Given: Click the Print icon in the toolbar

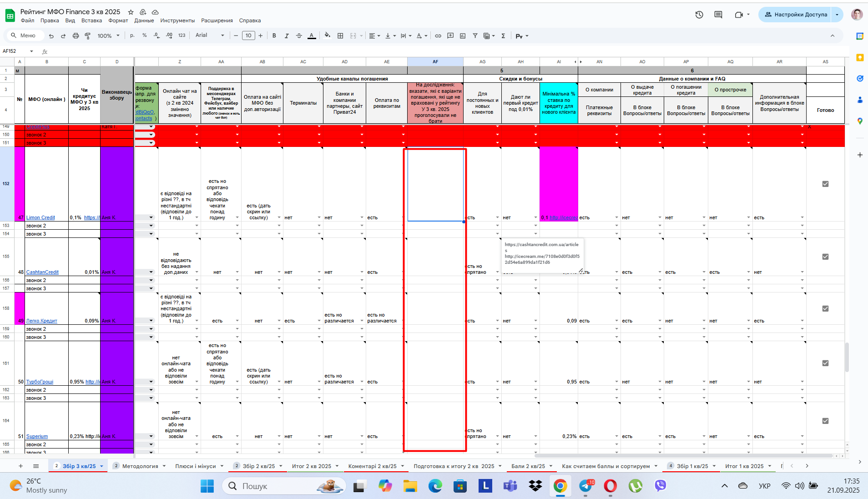Looking at the screenshot, I should tap(76, 36).
